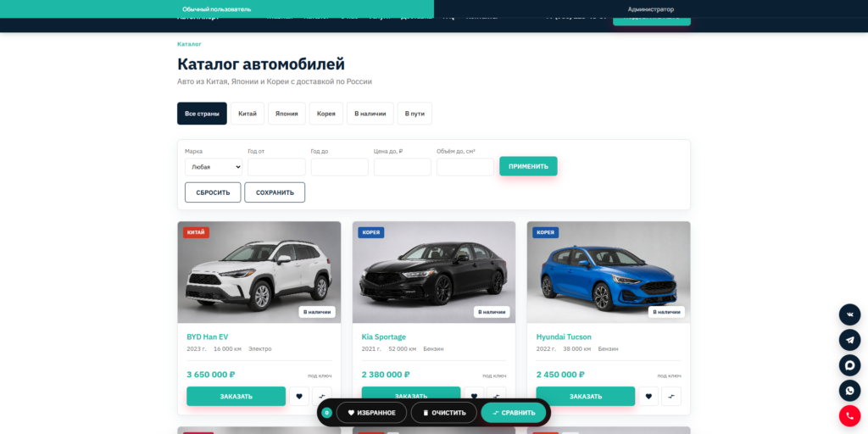868x434 pixels.
Task: Click the price 2 380 000 ₽
Action: pos(386,375)
